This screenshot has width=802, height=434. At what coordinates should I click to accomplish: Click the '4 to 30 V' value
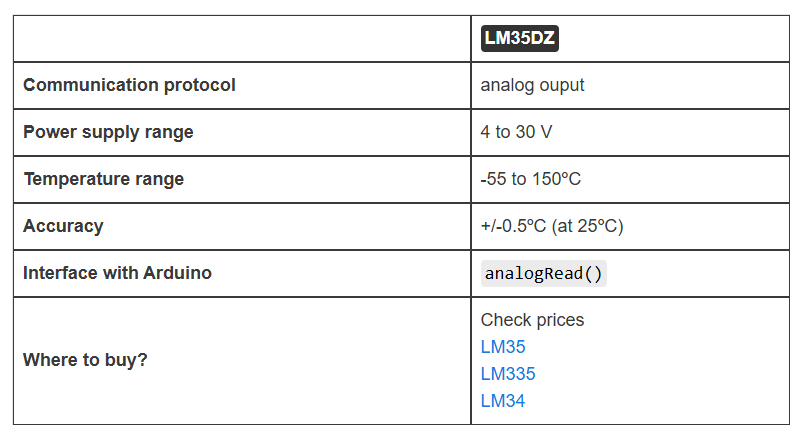point(518,132)
